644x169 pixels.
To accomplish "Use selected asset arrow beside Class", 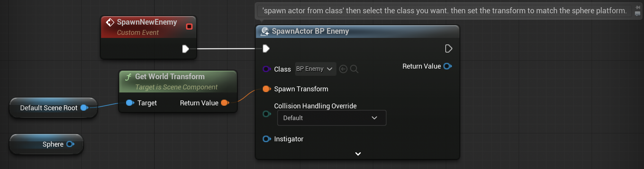I will click(343, 69).
